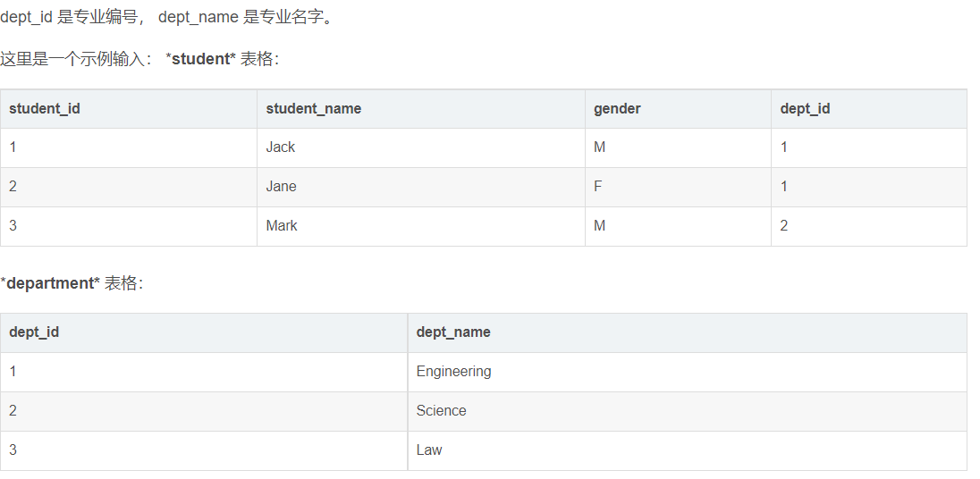Click the dept_id header in the department table
The width and height of the screenshot is (980, 479).
[x=204, y=332]
